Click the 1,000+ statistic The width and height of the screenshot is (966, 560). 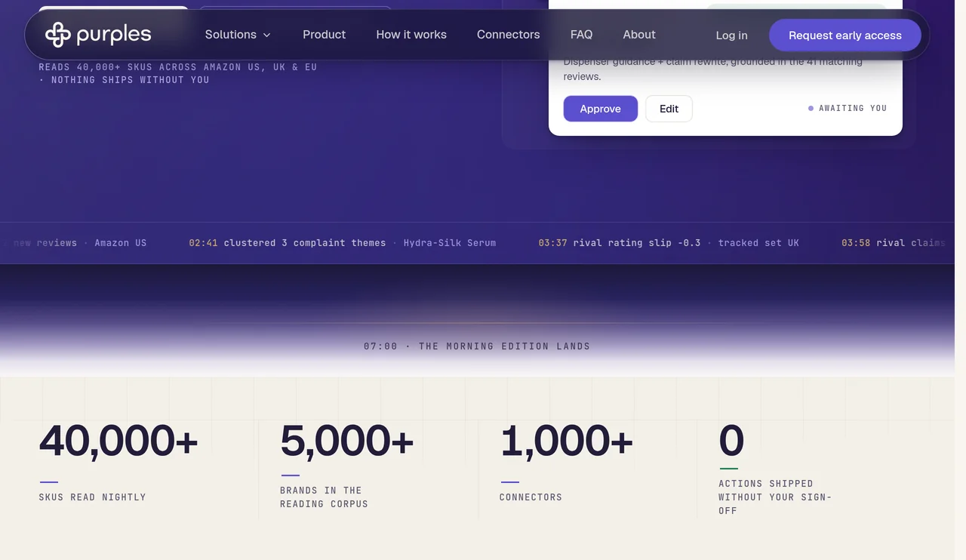coord(567,441)
